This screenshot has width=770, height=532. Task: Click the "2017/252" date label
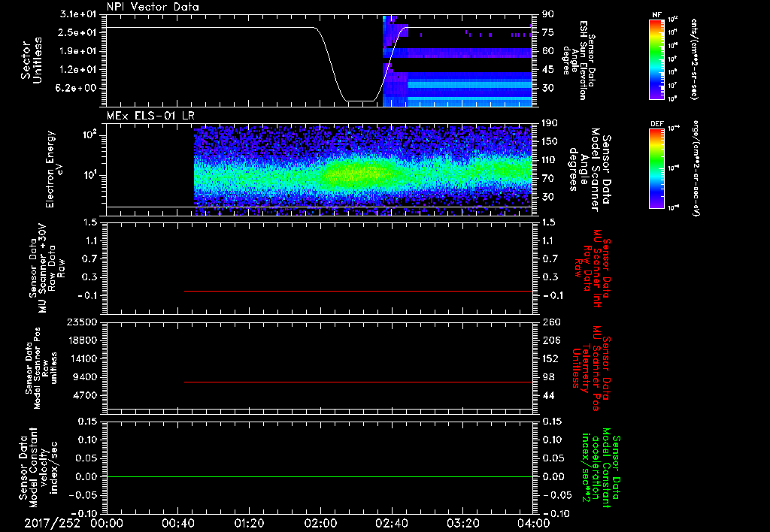pyautogui.click(x=52, y=523)
